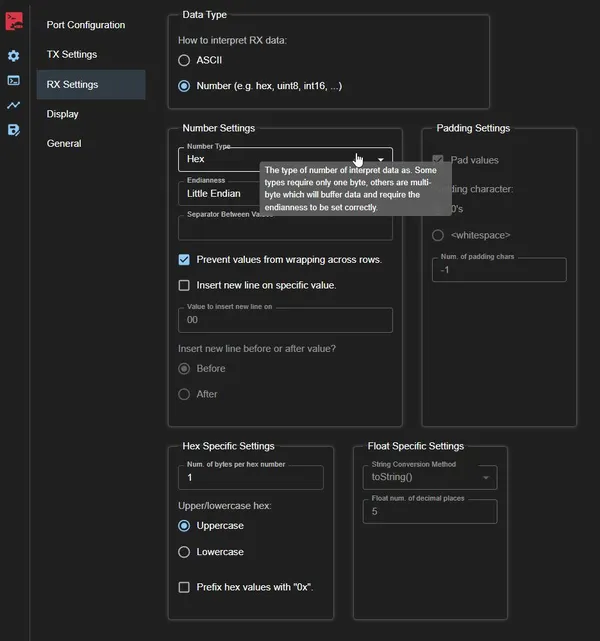Uncheck Prevent values from wrapping across rows

(x=184, y=259)
